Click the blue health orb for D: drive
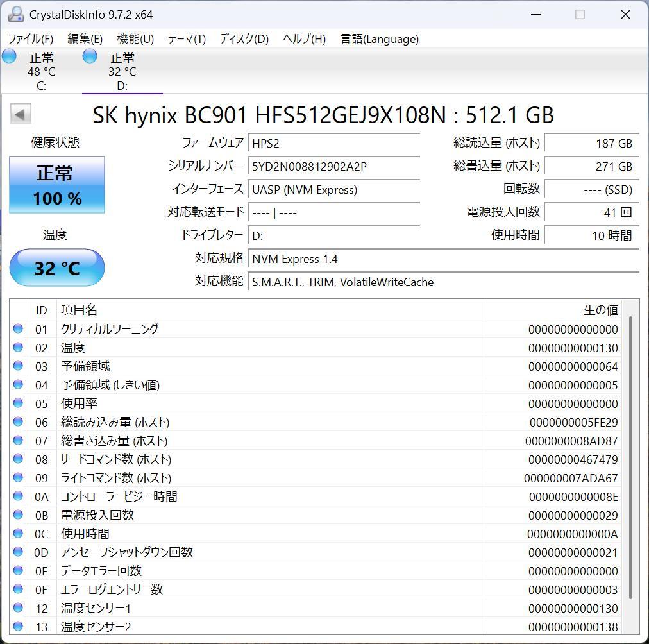 [90, 56]
